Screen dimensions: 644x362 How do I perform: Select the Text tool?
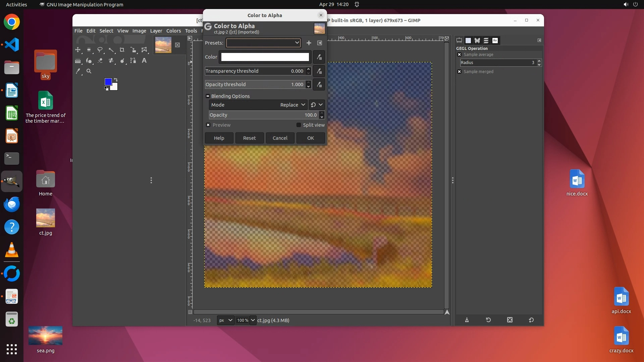(144, 61)
